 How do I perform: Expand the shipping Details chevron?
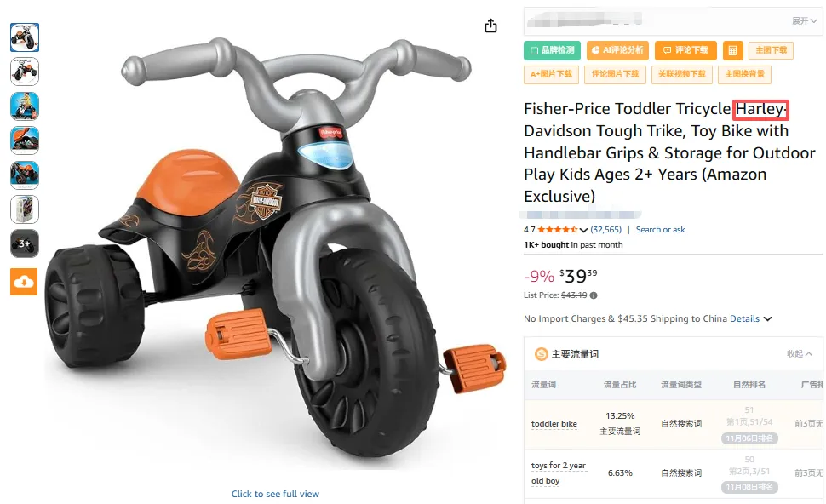click(767, 319)
